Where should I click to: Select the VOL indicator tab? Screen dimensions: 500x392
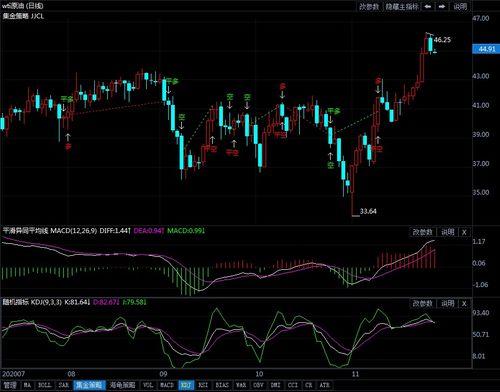click(148, 385)
